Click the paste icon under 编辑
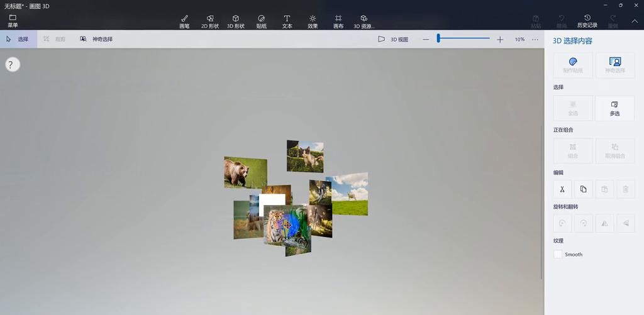Viewport: 644px width, 315px height. pyautogui.click(x=604, y=189)
